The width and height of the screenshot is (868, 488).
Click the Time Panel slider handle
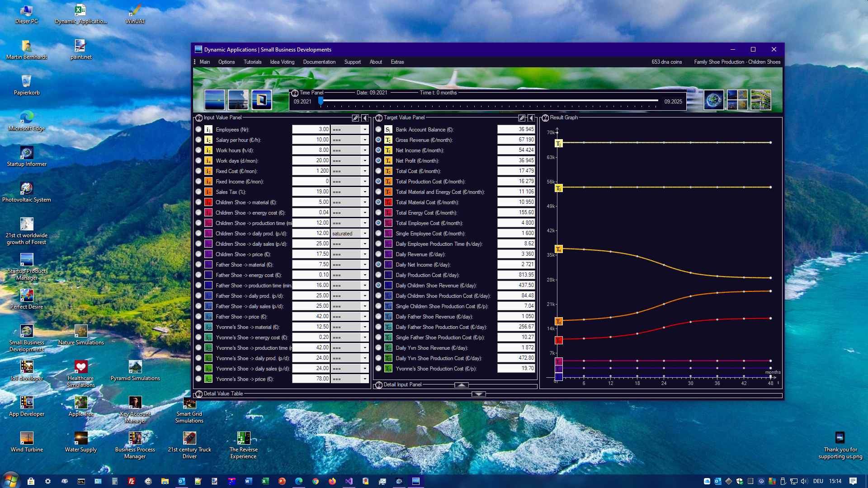coord(321,101)
